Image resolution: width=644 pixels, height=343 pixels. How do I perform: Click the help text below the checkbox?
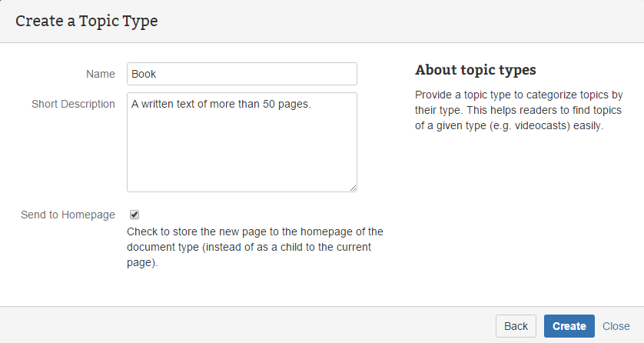point(254,247)
